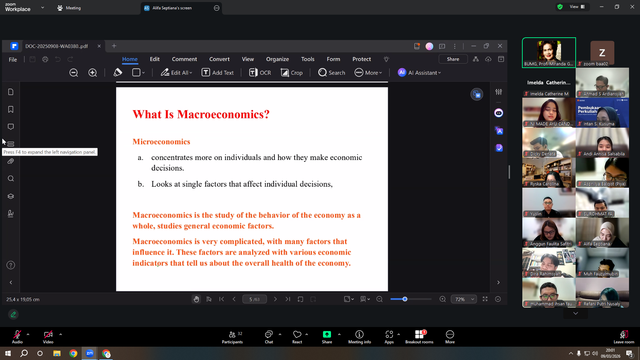The height and width of the screenshot is (360, 640).
Task: Adjust the PDF zoom slider
Action: click(404, 299)
